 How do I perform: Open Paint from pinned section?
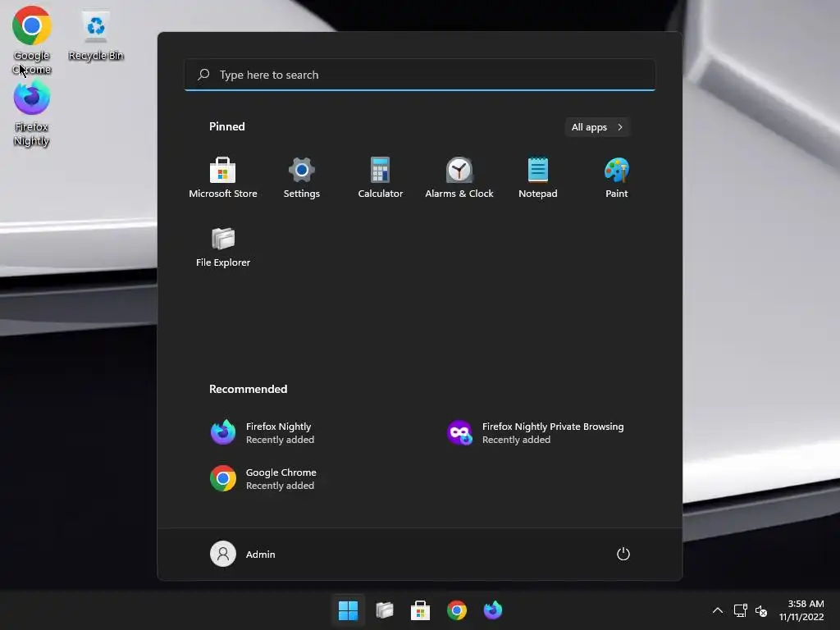(x=617, y=177)
